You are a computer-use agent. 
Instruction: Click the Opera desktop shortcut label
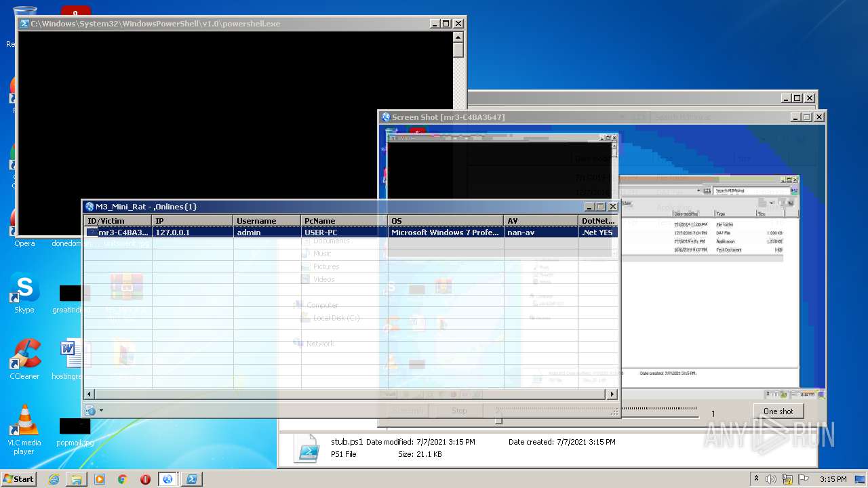tap(24, 243)
